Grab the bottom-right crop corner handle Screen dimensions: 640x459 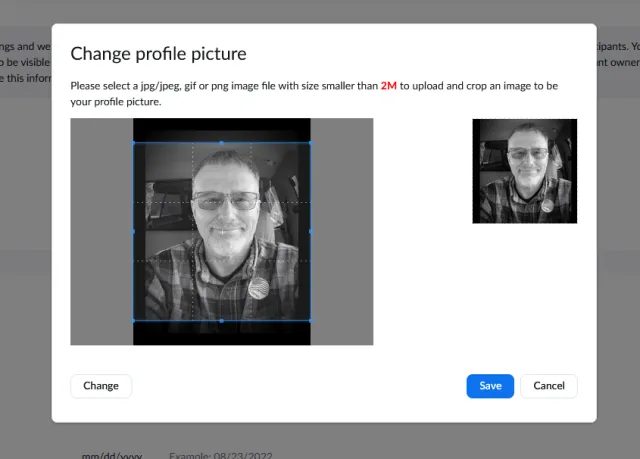(310, 321)
